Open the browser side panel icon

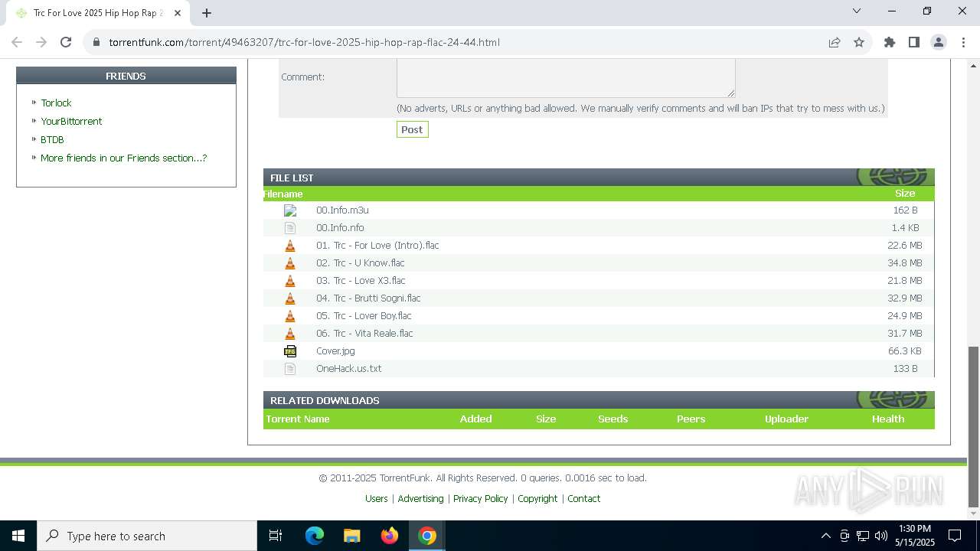914,42
